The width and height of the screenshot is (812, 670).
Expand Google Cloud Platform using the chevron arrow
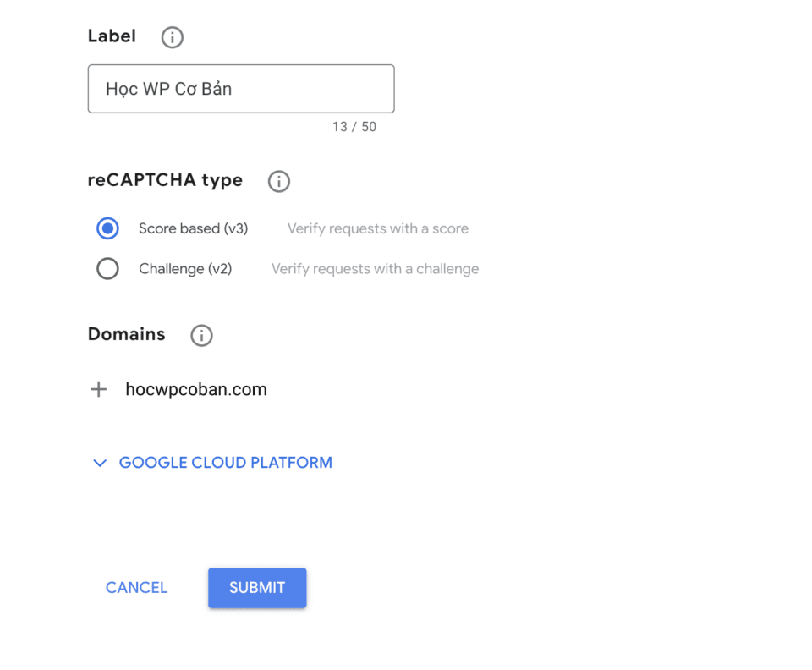[x=100, y=463]
